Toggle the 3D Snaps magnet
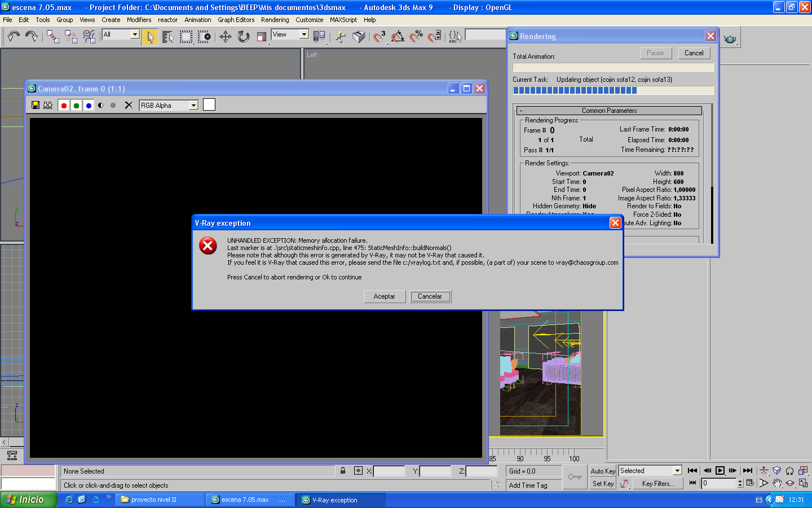Image resolution: width=812 pixels, height=508 pixels. point(379,37)
